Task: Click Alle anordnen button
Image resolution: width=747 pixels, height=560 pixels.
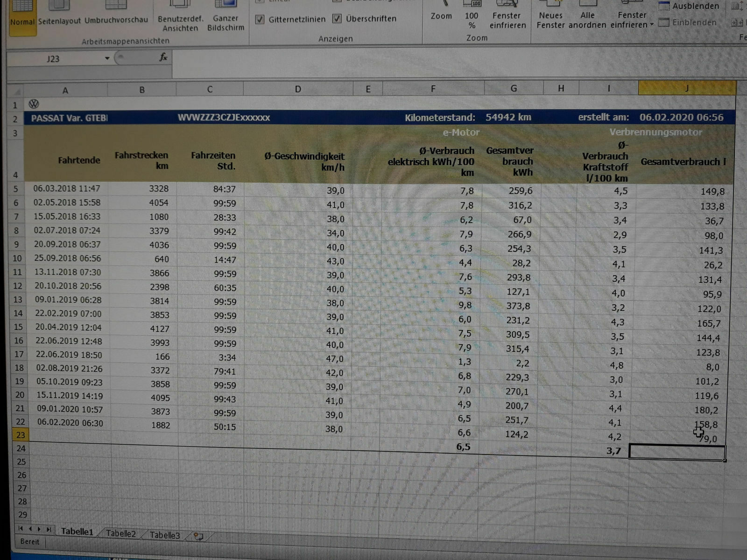Action: click(x=587, y=20)
